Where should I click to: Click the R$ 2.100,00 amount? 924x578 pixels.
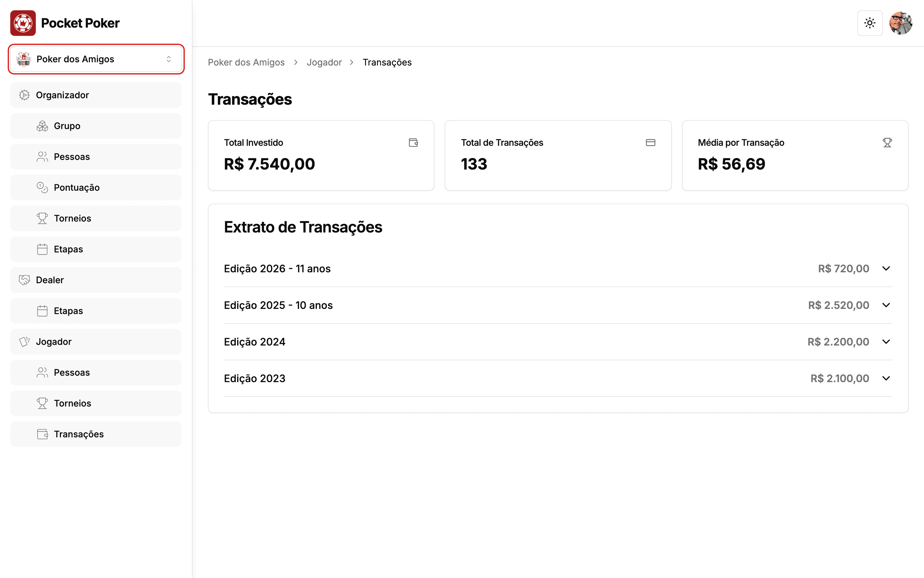pyautogui.click(x=840, y=379)
